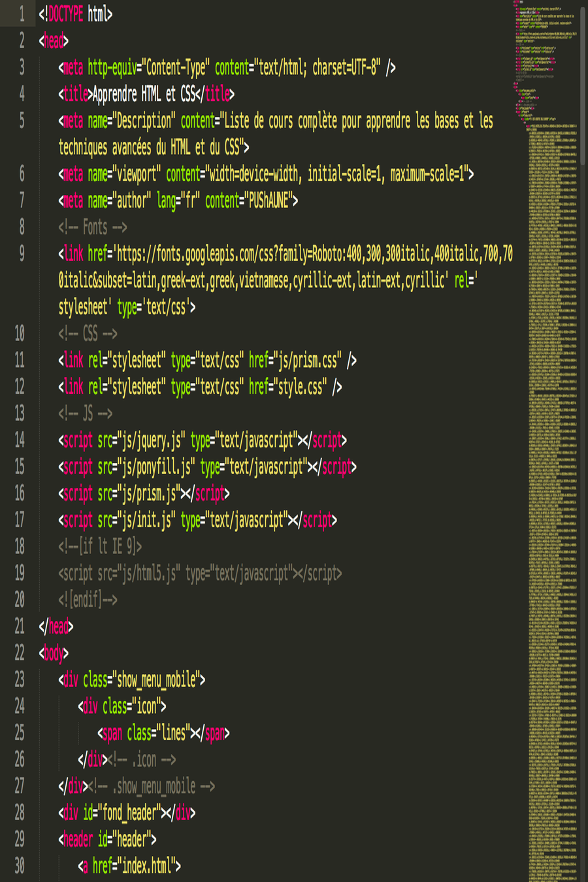Click the 'show_menu_mobile' class value on line 23
Image resolution: width=588 pixels, height=882 pixels.
[157, 680]
